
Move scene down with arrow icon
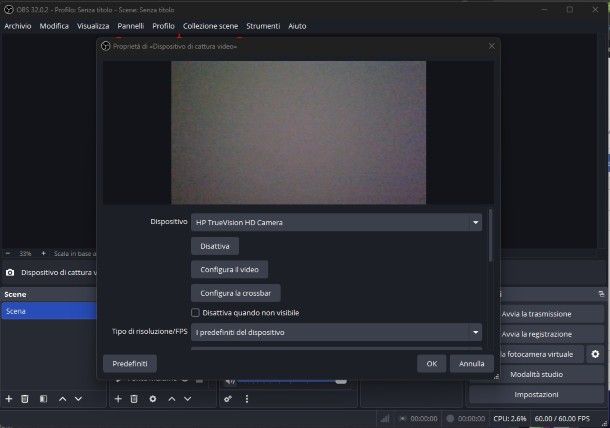tap(78, 399)
